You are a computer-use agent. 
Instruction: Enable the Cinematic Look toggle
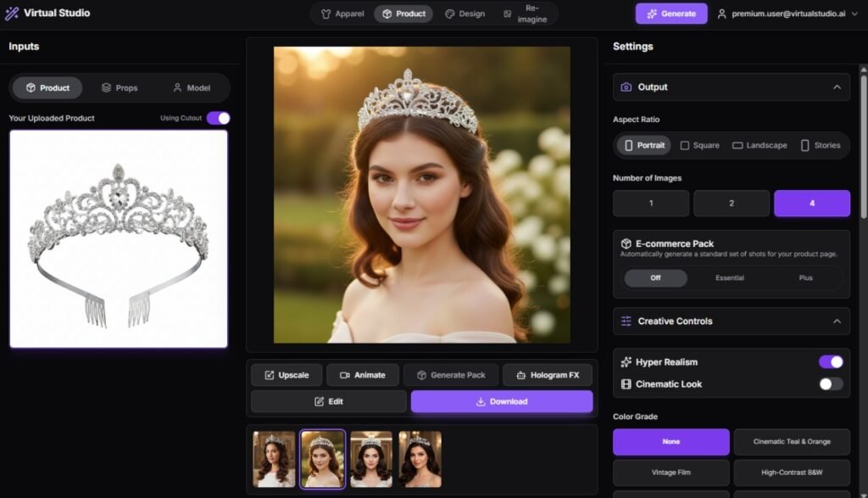tap(831, 384)
